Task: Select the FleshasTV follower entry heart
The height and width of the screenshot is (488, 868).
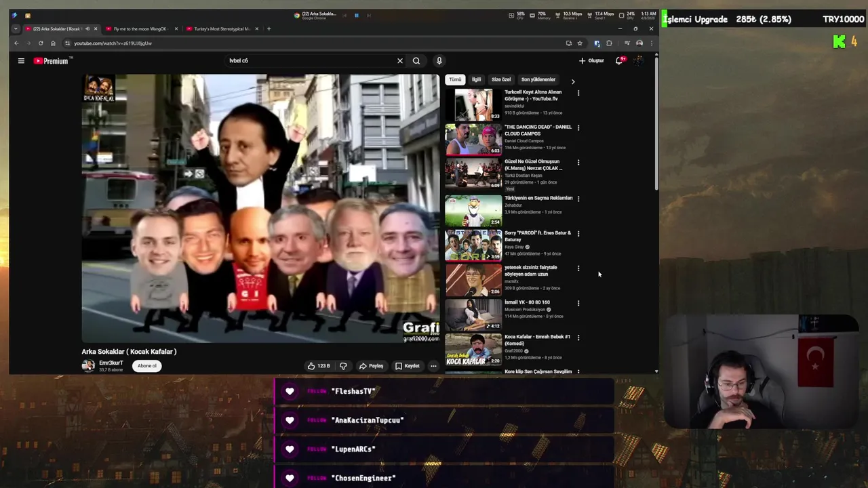Action: [290, 391]
